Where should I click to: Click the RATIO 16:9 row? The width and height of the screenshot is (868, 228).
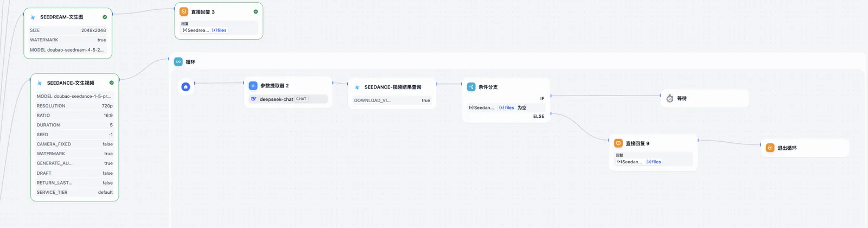pos(75,116)
